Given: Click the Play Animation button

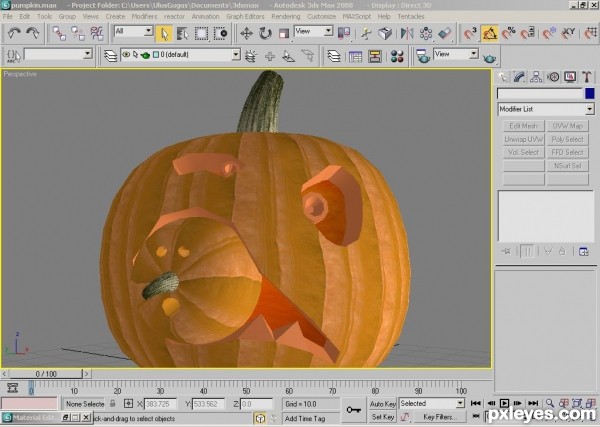Looking at the screenshot, I should point(504,403).
